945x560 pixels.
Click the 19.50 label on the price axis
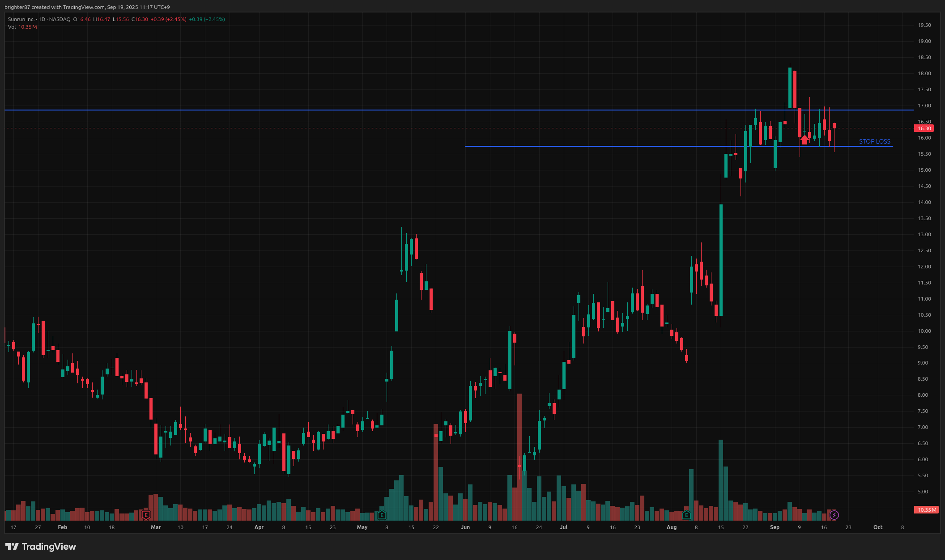point(924,25)
